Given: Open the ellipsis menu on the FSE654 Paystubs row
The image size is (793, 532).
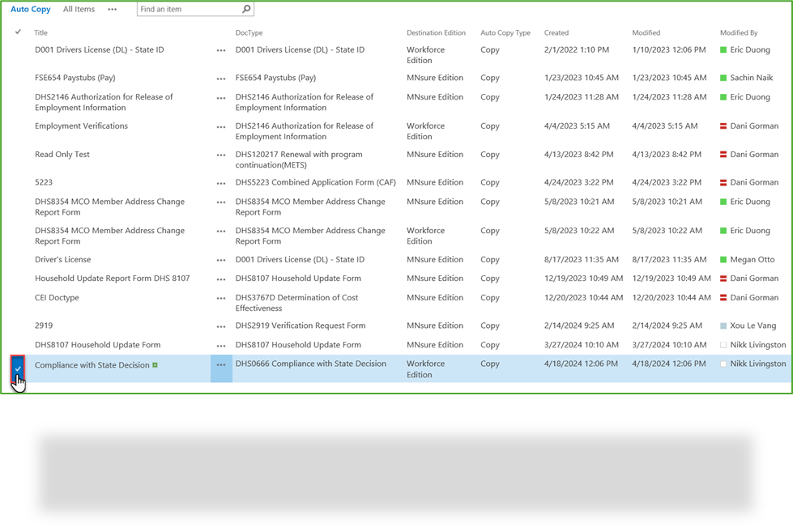Looking at the screenshot, I should point(220,77).
